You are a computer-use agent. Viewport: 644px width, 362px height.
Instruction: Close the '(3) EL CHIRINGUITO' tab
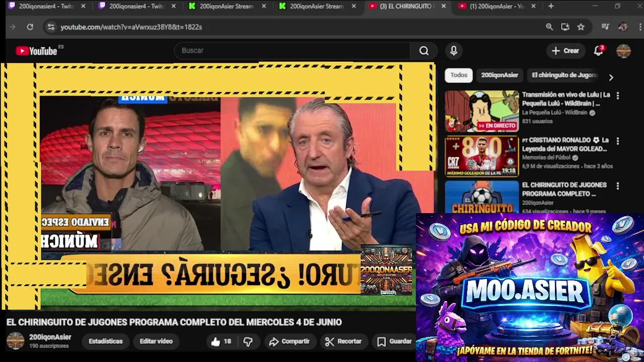click(443, 6)
